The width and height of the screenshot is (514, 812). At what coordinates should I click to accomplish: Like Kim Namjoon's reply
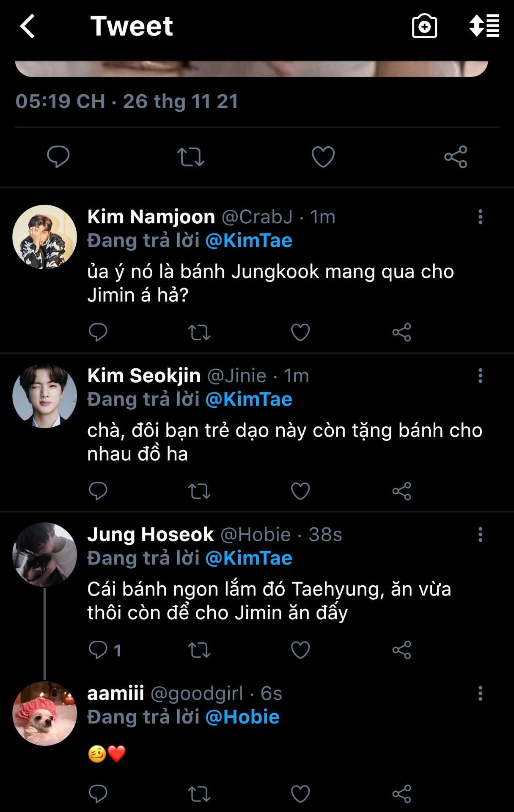point(300,332)
